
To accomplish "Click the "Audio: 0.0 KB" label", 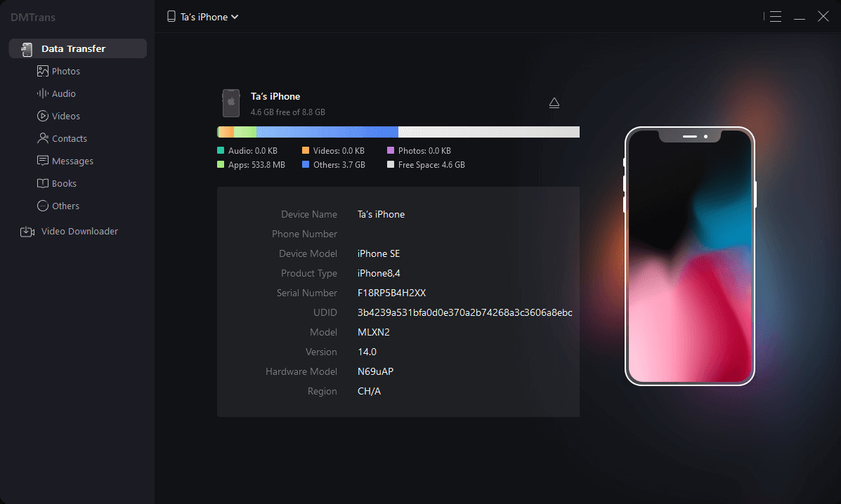I will click(253, 151).
